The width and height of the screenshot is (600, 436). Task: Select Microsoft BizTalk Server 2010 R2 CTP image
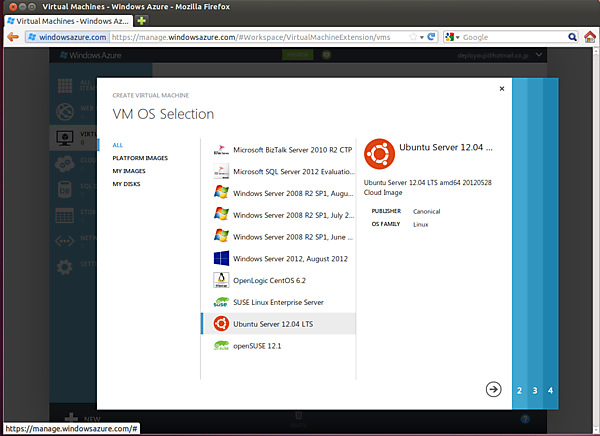coord(289,150)
